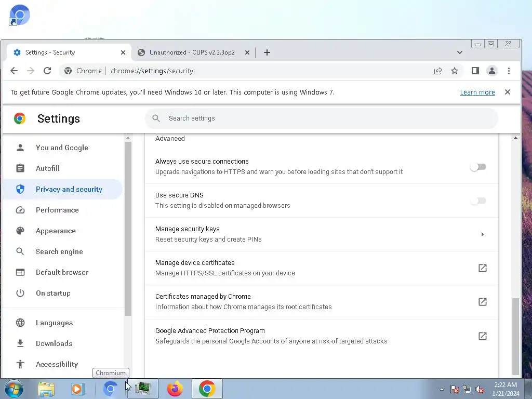Launch Firefox from the taskbar
The width and height of the screenshot is (532, 399).
[175, 389]
